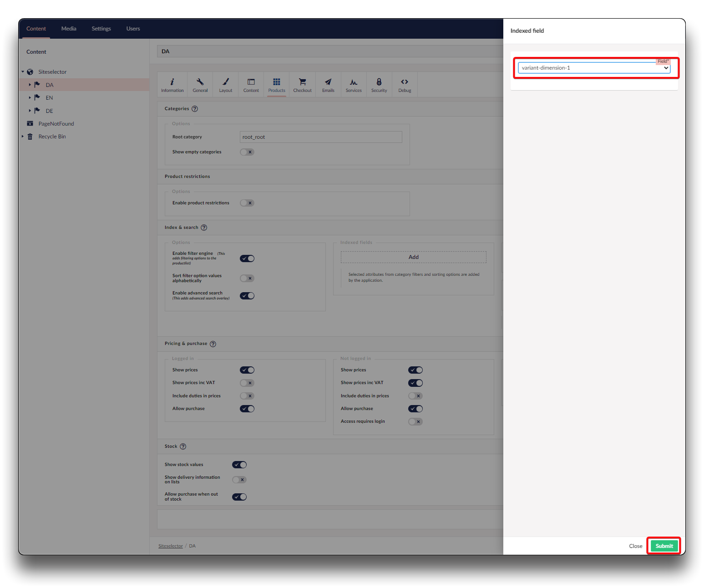
Task: Toggle Show empty categories switch
Action: 247,152
